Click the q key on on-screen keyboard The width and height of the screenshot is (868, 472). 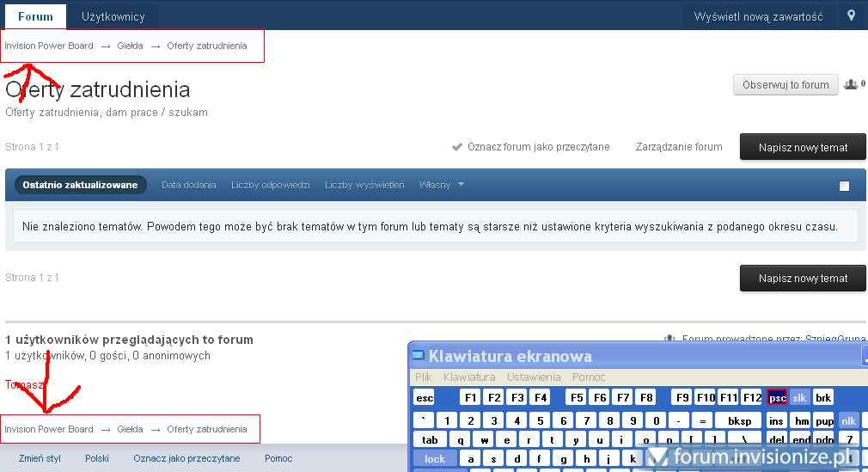pyautogui.click(x=461, y=440)
